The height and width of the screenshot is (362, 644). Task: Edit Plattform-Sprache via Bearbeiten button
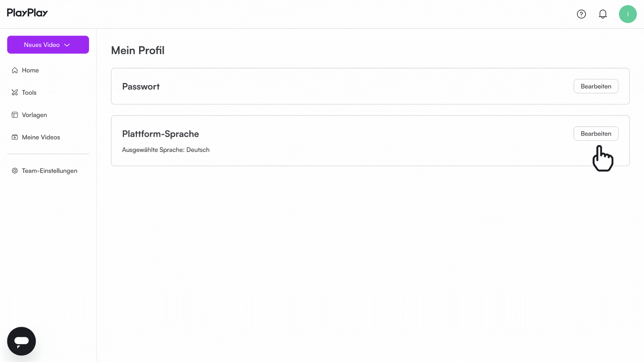point(596,133)
